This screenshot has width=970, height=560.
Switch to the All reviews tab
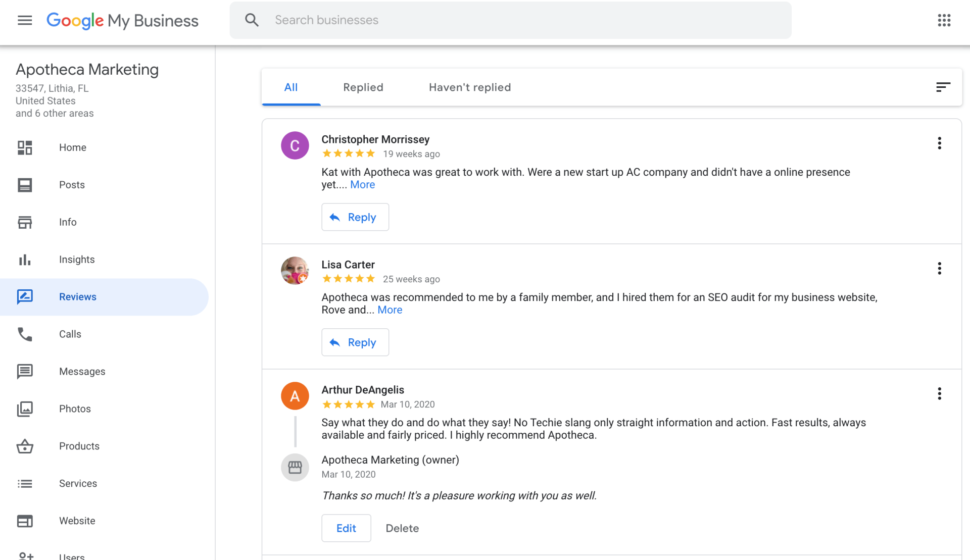[291, 87]
